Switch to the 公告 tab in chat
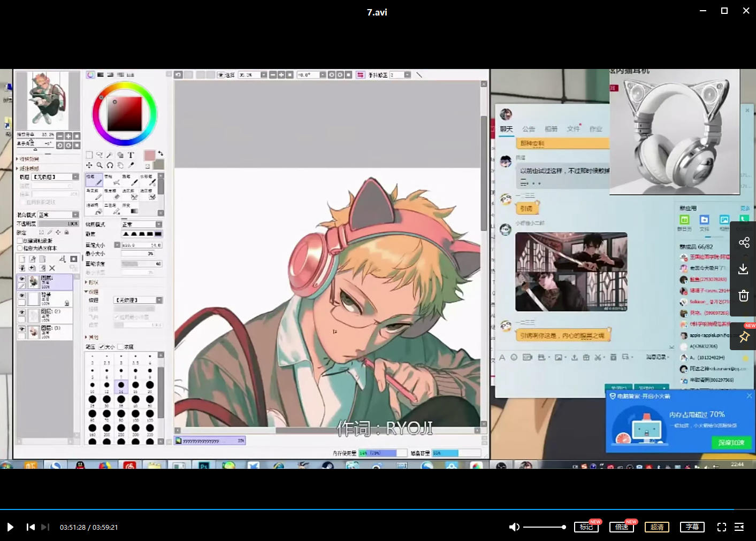756x541 pixels. (x=529, y=129)
